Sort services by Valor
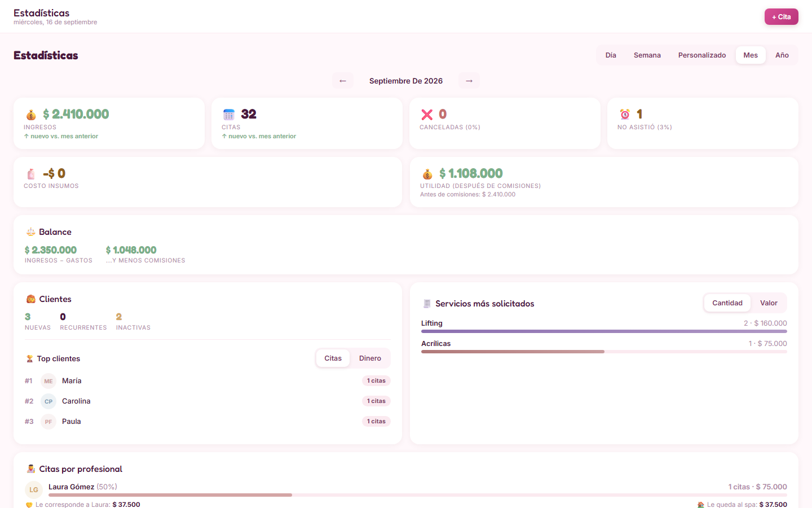The height and width of the screenshot is (508, 812). pos(769,303)
